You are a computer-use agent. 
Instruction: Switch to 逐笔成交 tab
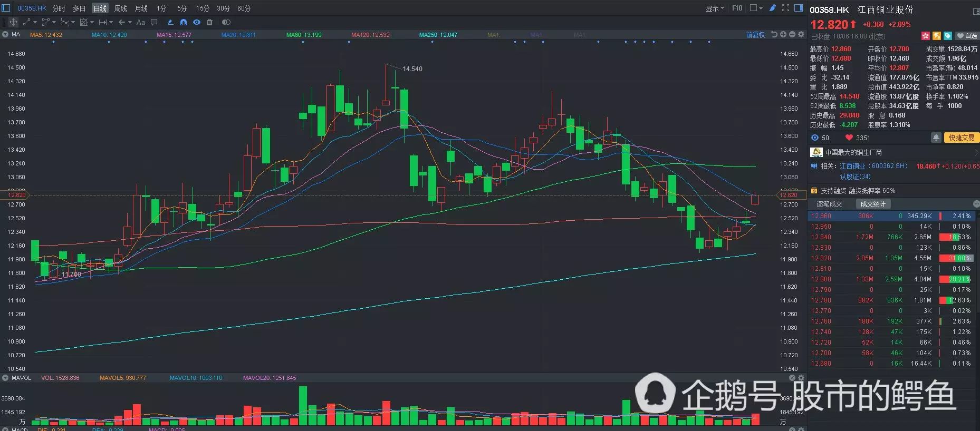829,204
